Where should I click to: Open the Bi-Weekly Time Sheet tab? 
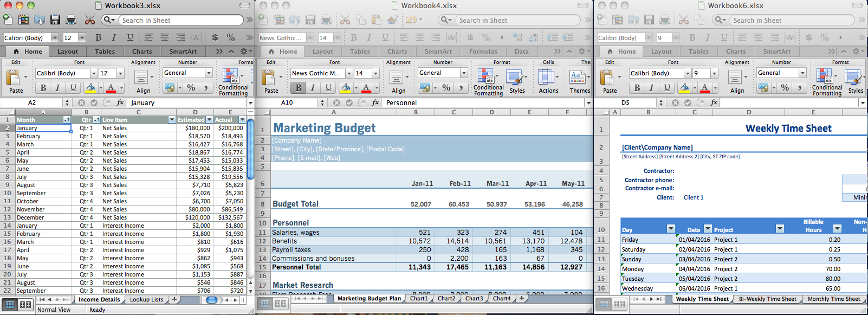point(767,299)
